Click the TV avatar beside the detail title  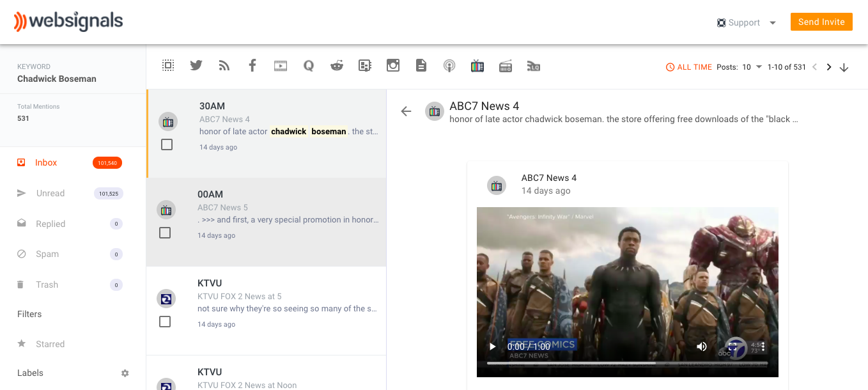[435, 111]
